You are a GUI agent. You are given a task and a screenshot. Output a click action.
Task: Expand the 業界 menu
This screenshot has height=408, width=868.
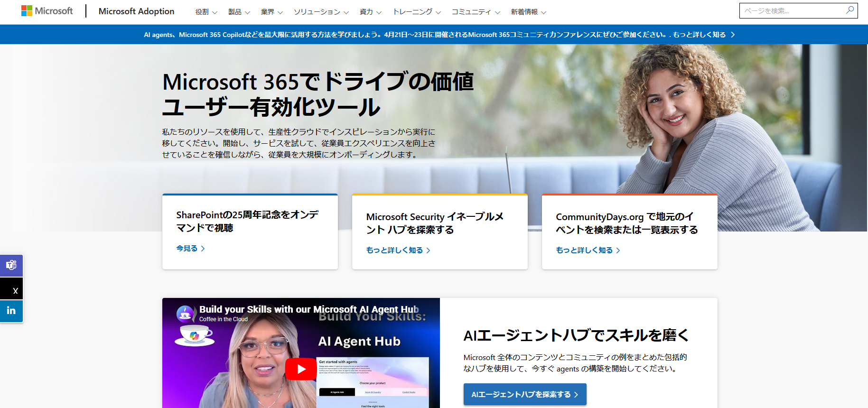coord(271,12)
